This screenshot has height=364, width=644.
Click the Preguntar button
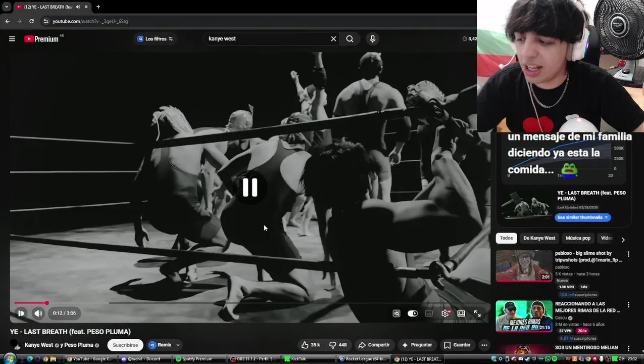tap(417, 345)
